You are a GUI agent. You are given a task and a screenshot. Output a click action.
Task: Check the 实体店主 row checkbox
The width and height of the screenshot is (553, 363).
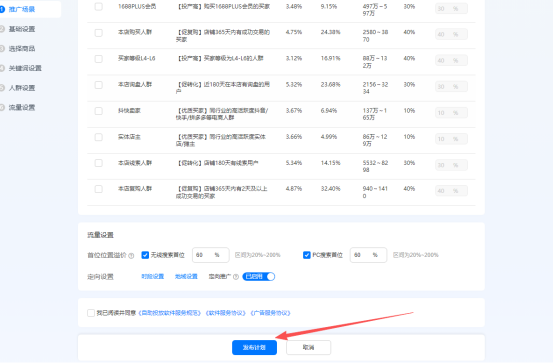(99, 137)
